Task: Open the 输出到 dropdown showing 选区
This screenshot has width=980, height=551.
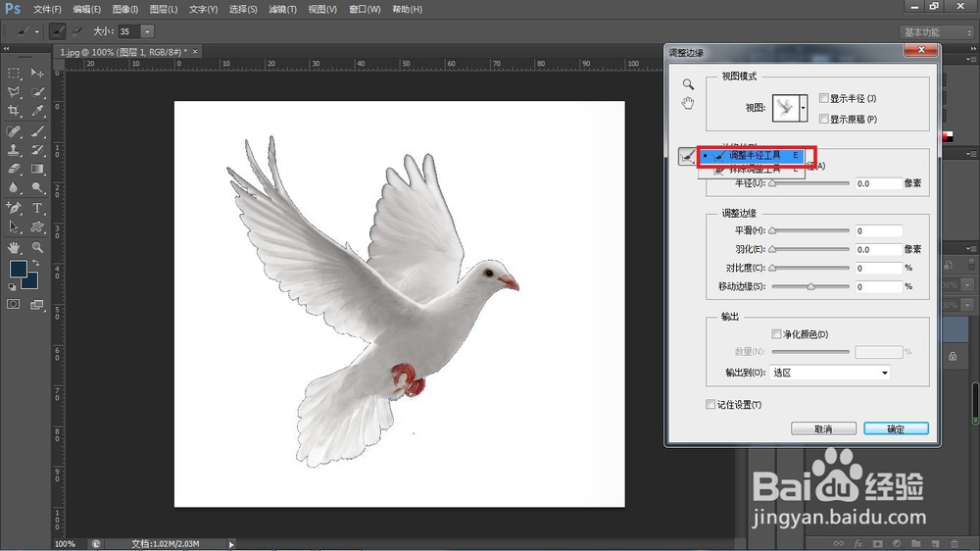Action: [x=830, y=373]
